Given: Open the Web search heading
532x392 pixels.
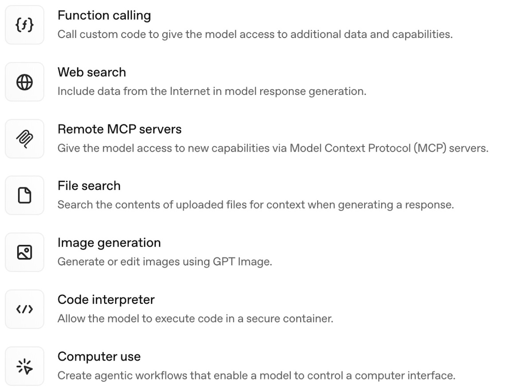Looking at the screenshot, I should click(x=92, y=72).
